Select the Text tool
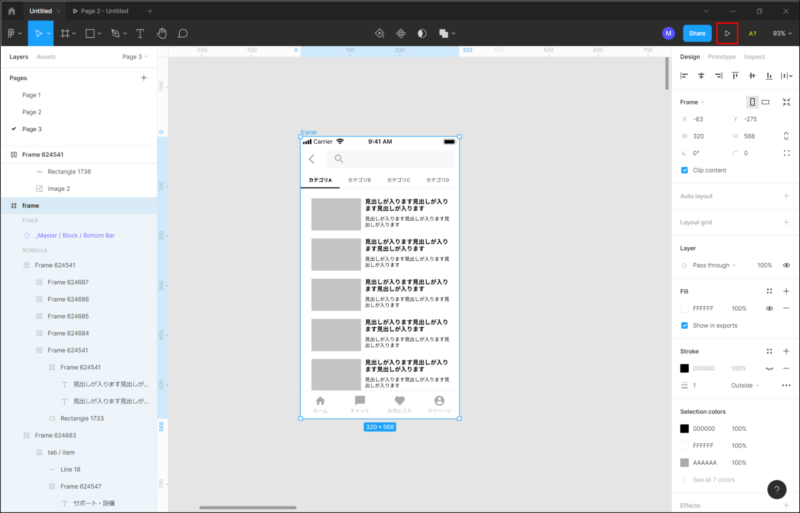The height and width of the screenshot is (513, 800). tap(140, 33)
